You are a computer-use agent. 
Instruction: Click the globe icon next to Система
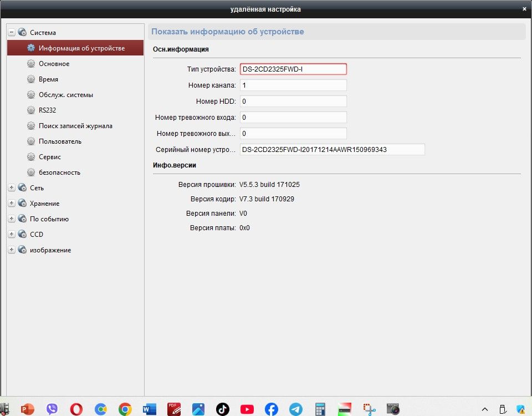pyautogui.click(x=22, y=32)
